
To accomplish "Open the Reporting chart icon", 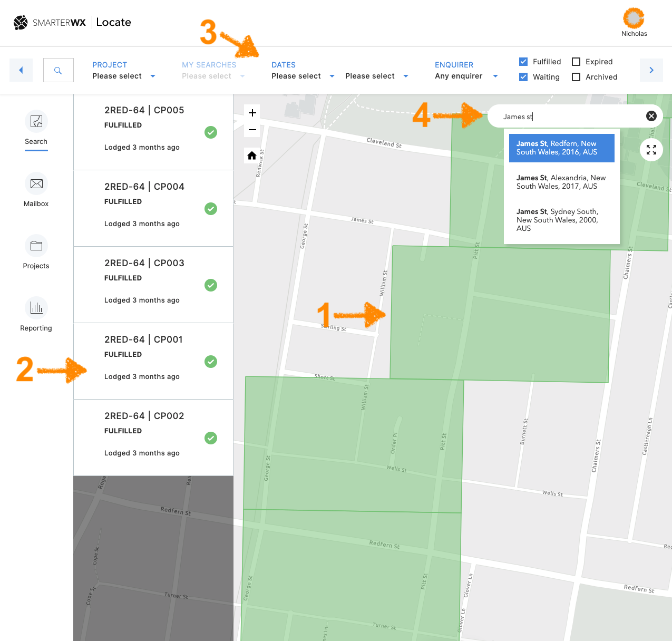I will [x=36, y=308].
